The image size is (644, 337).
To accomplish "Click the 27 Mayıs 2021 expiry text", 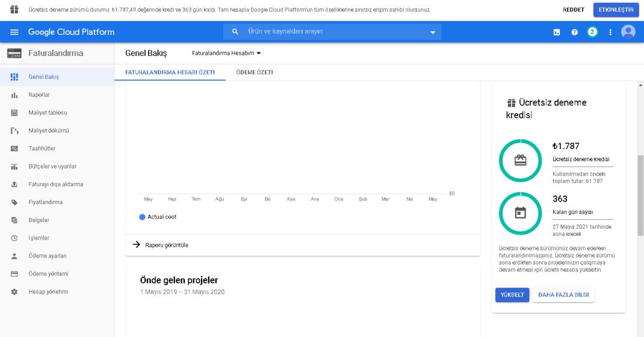I will coord(582,230).
